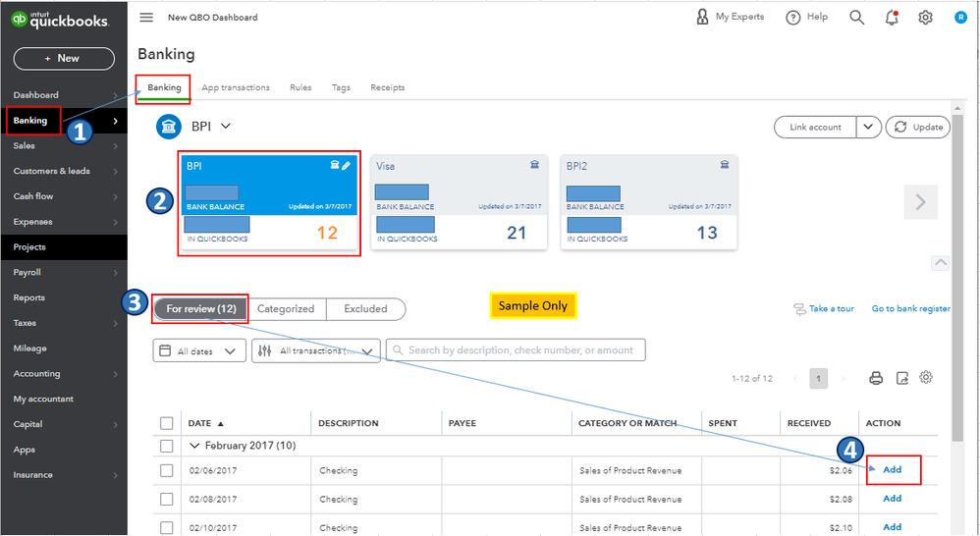Open the Help menu

tap(807, 17)
